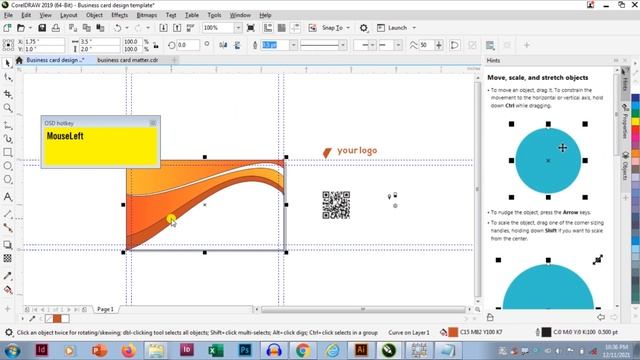The height and width of the screenshot is (360, 640).
Task: Click the Welcome screen home icon
Action: [x=19, y=60]
